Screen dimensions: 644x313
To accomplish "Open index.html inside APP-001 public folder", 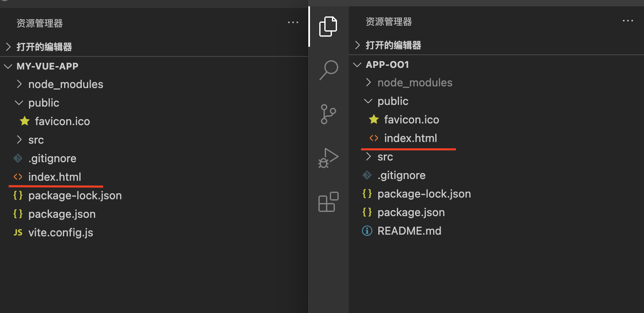I will click(410, 138).
